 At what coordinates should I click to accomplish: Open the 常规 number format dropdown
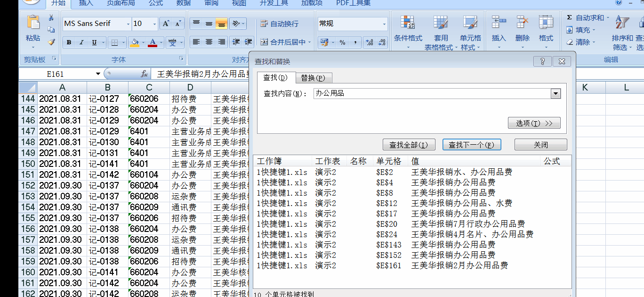(x=385, y=23)
